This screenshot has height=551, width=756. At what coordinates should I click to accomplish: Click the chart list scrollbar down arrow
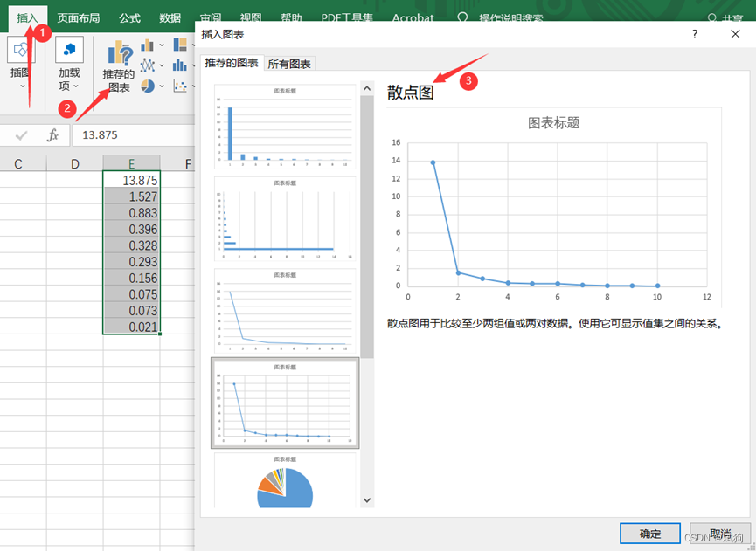367,499
